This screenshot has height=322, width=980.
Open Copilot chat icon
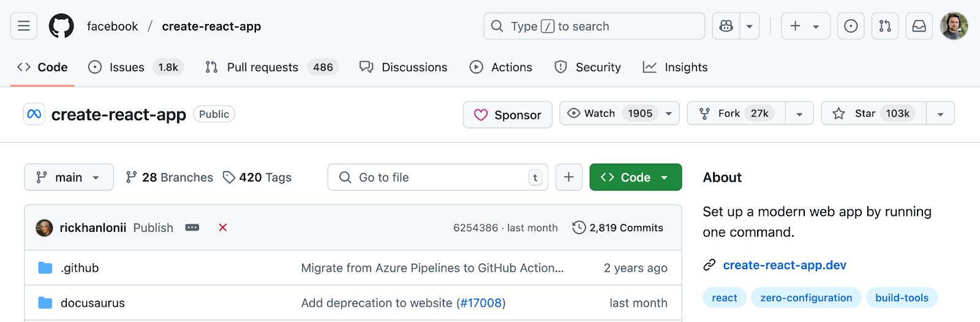[x=726, y=26]
